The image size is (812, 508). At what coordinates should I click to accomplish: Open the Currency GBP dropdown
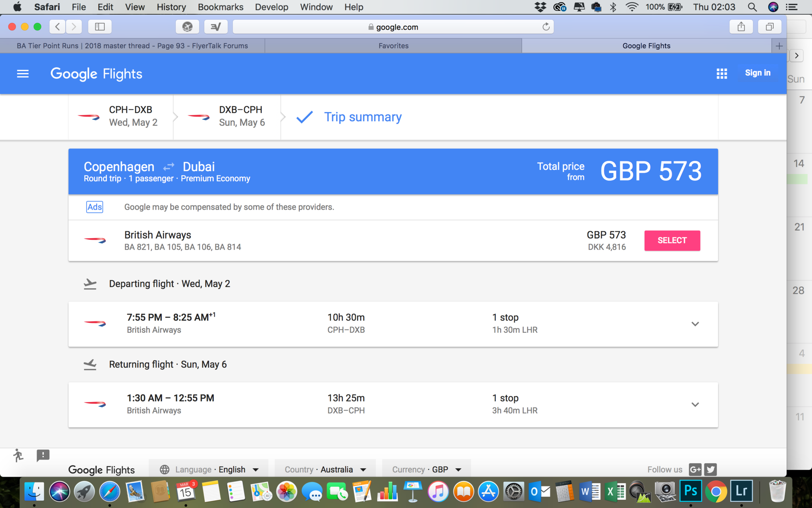tap(426, 469)
